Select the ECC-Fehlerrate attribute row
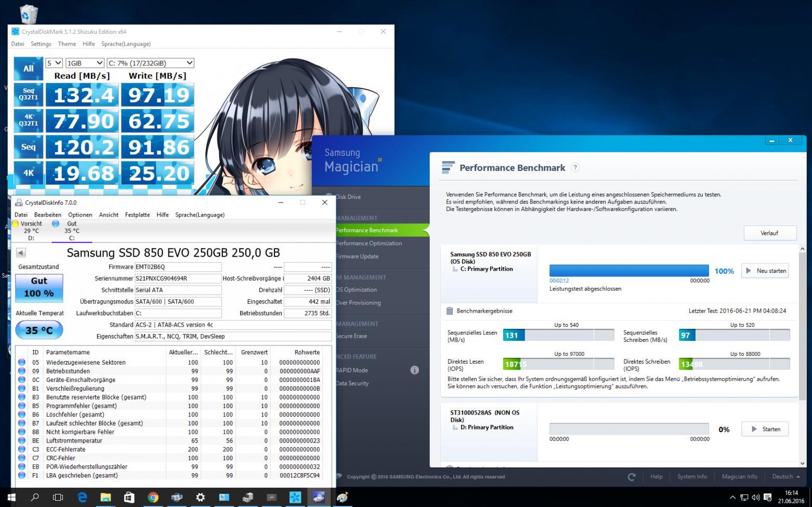 (169, 449)
